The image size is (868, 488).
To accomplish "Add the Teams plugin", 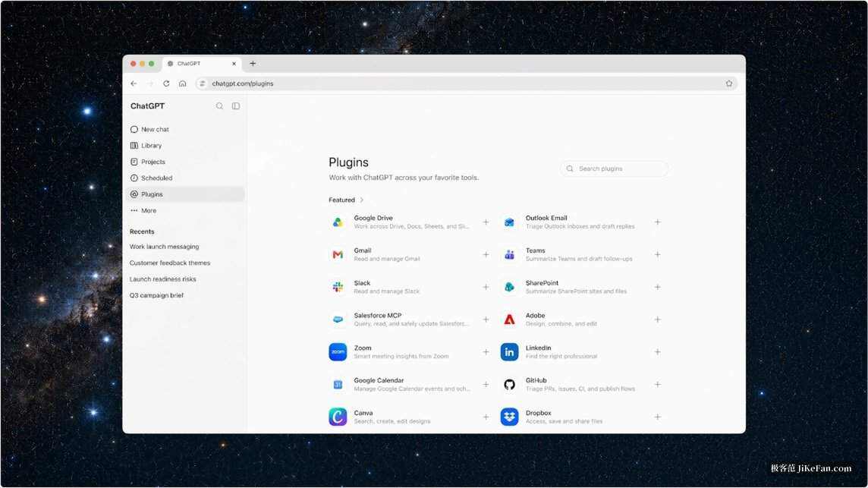I will click(x=657, y=255).
